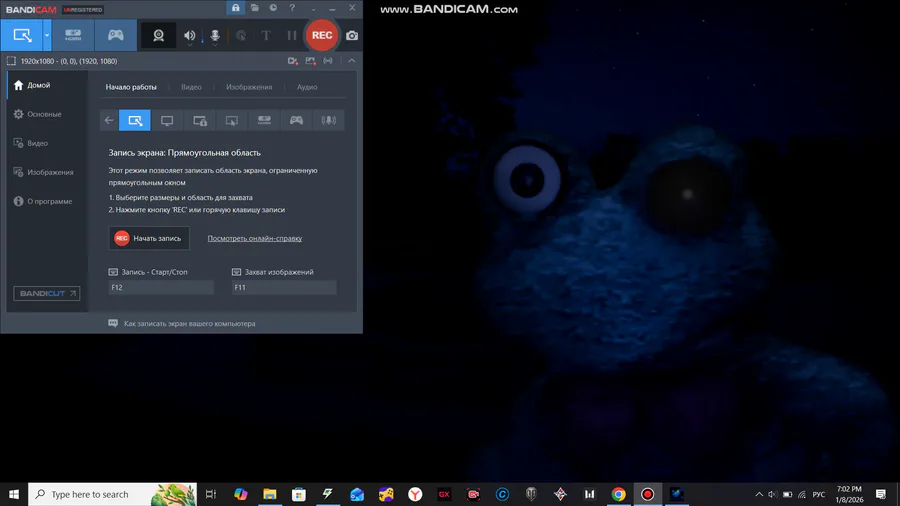Click video status icon with red dot
Screen dimensions: 900x506
293,61
